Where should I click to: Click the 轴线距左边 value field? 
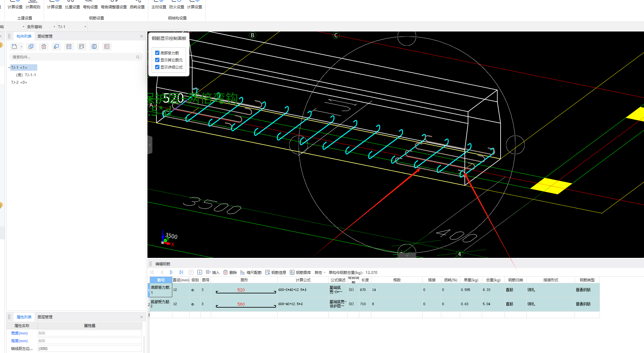pos(89,349)
